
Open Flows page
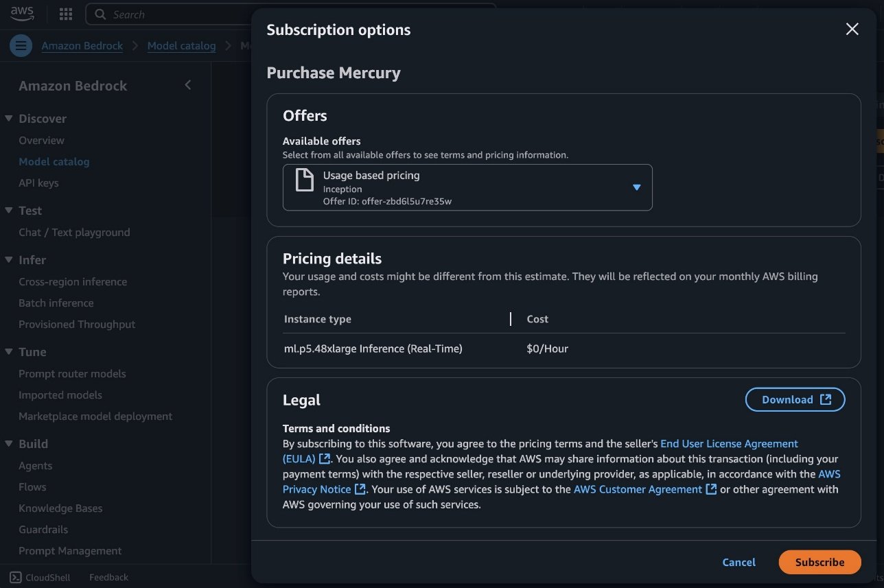(32, 486)
